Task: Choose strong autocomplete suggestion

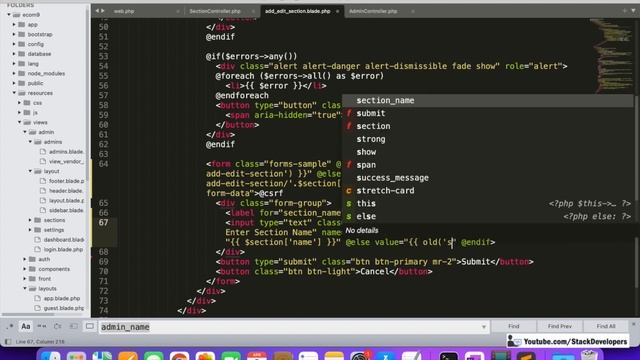Action: (x=487, y=139)
